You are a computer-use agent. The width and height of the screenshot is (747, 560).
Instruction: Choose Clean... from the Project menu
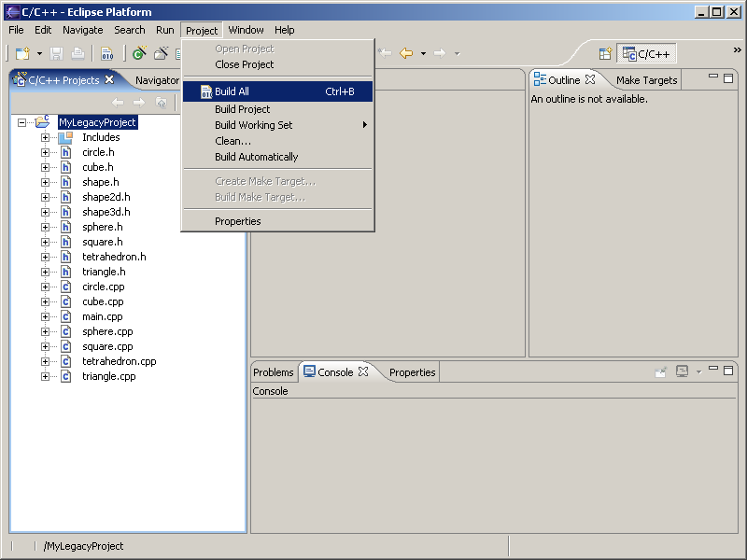tap(233, 141)
